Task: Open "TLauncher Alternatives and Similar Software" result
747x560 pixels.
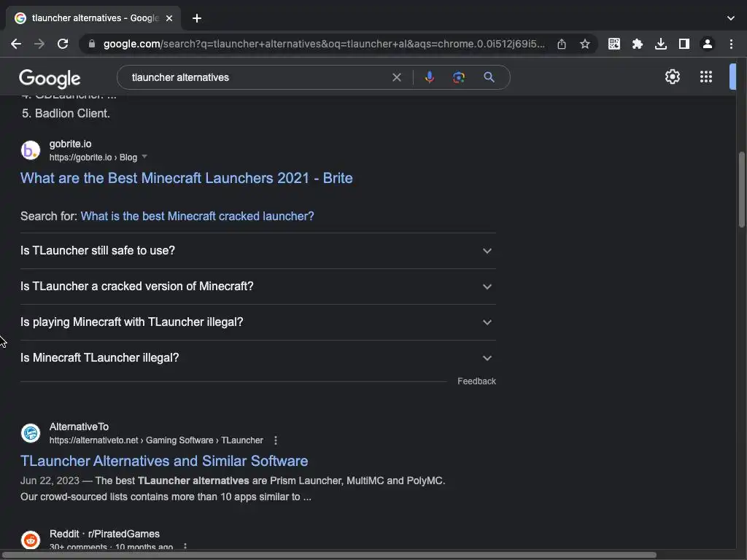Action: point(164,461)
